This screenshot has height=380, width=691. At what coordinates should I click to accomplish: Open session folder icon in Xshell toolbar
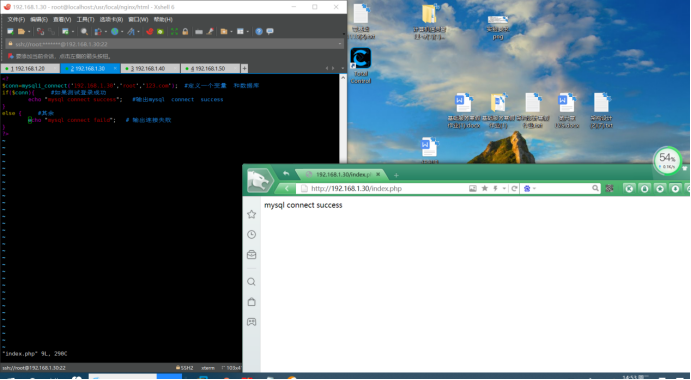[x=21, y=31]
